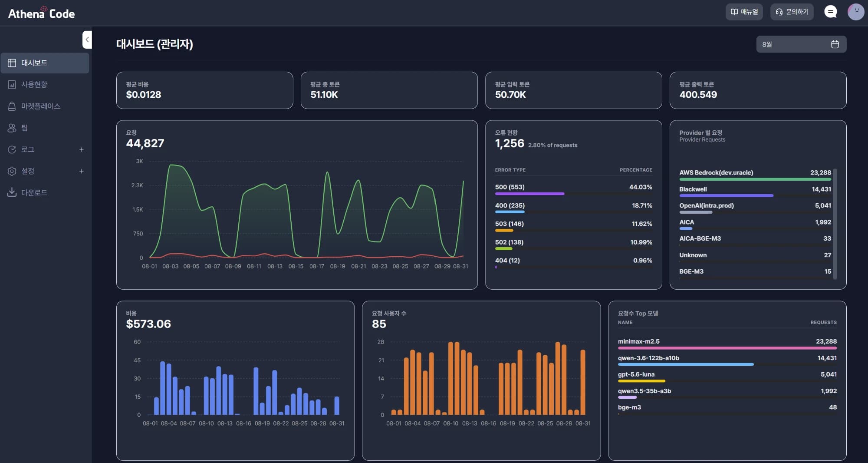Click the '500 (553)' error type row
This screenshot has width=868, height=463.
574,190
